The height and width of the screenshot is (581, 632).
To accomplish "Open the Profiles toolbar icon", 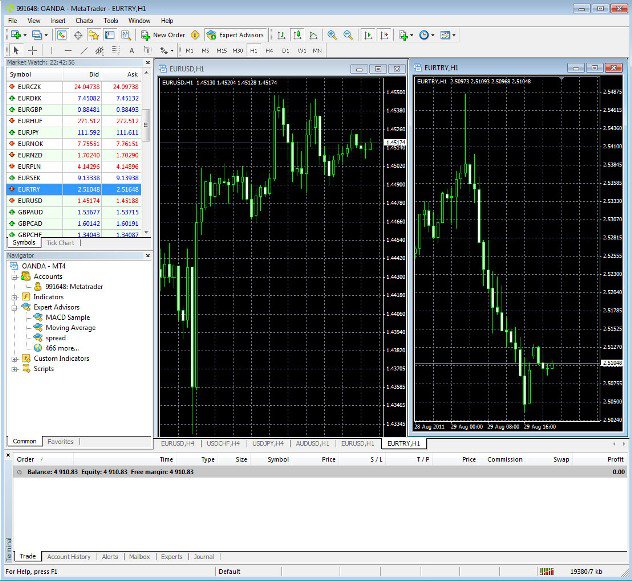I will pyautogui.click(x=37, y=35).
